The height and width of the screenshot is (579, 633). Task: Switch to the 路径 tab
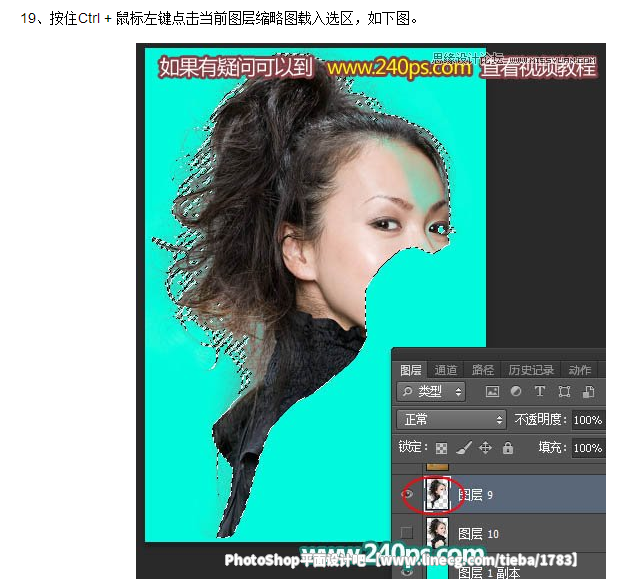click(482, 369)
